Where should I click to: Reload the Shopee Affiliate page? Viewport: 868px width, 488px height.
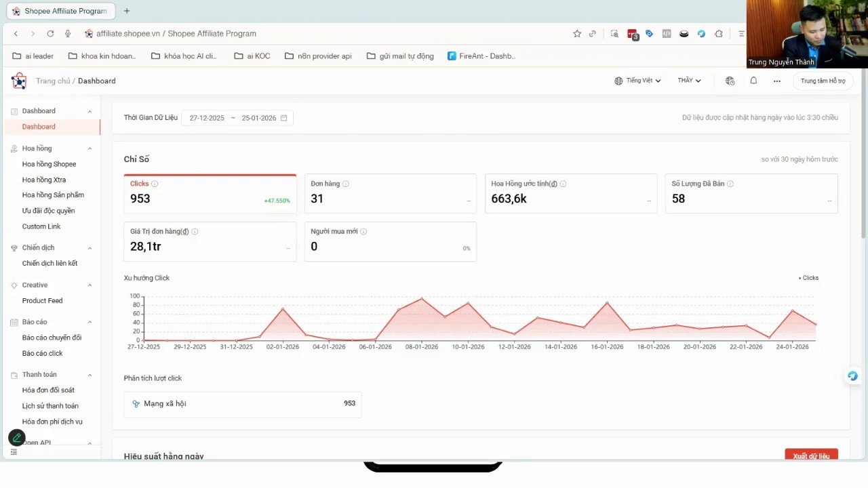50,34
